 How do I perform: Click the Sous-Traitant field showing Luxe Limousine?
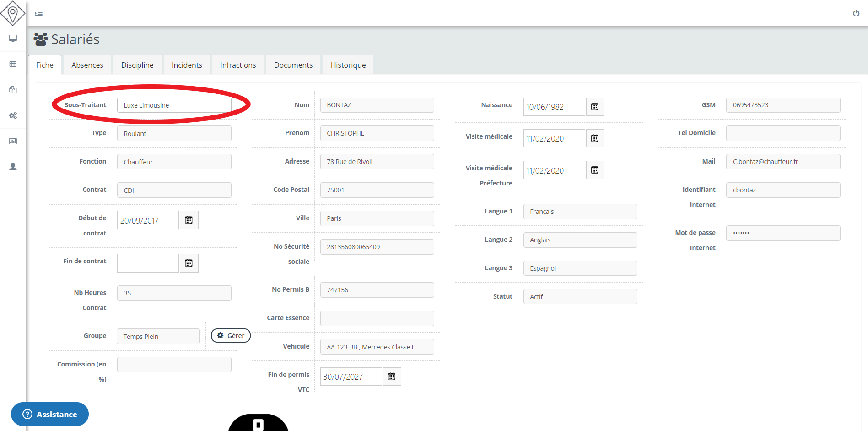pyautogui.click(x=175, y=105)
